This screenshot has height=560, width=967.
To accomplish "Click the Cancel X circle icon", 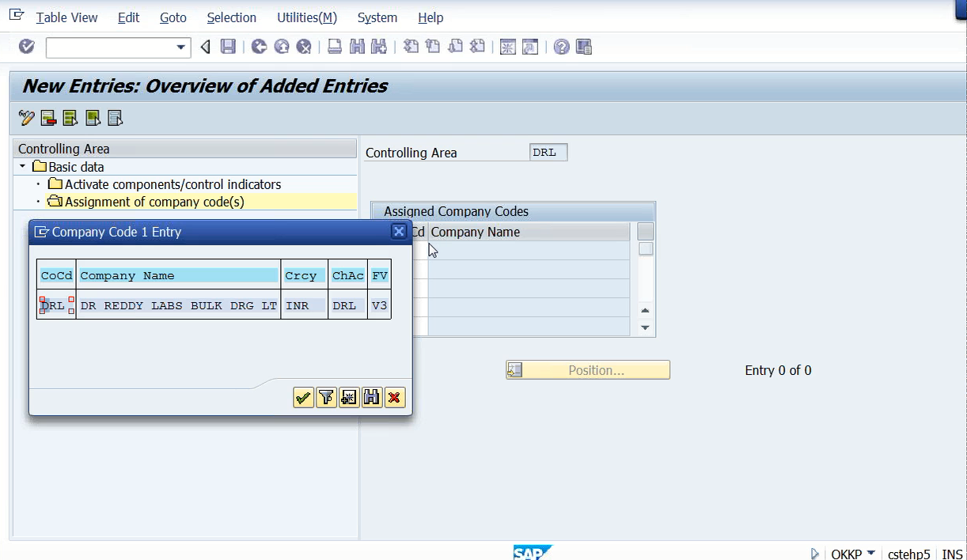I will (303, 47).
